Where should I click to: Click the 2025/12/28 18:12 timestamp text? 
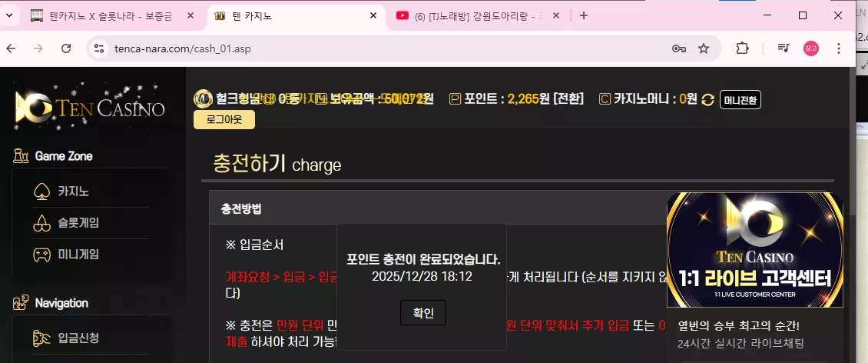click(422, 276)
